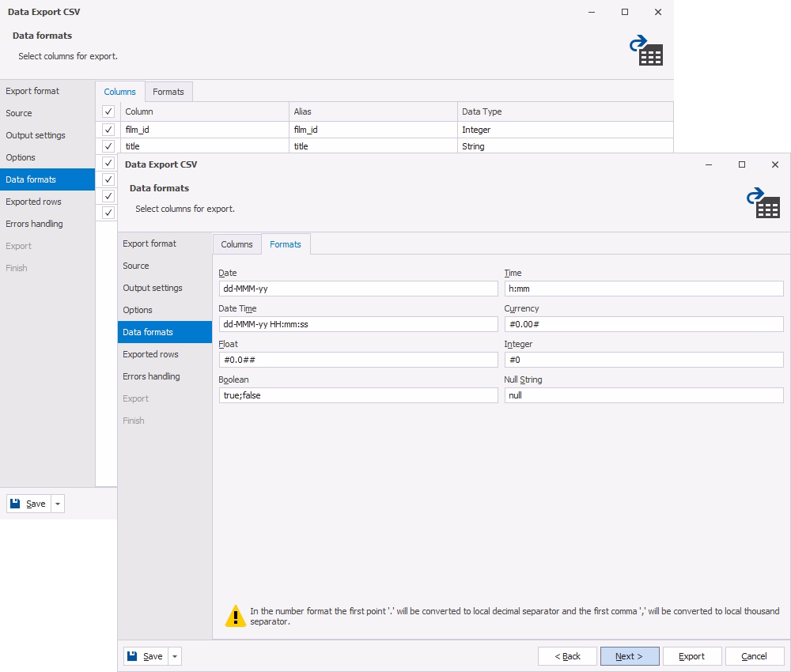Image resolution: width=791 pixels, height=672 pixels.
Task: Toggle the checkbox beside the Exported rows sidebar item
Action: (108, 196)
